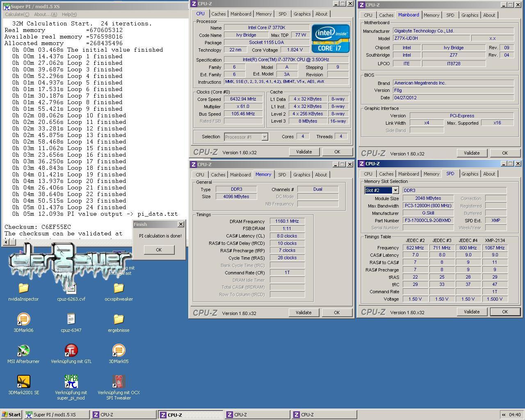
Task: Switch to the CPU tab in the Mainboard window
Action: [368, 15]
